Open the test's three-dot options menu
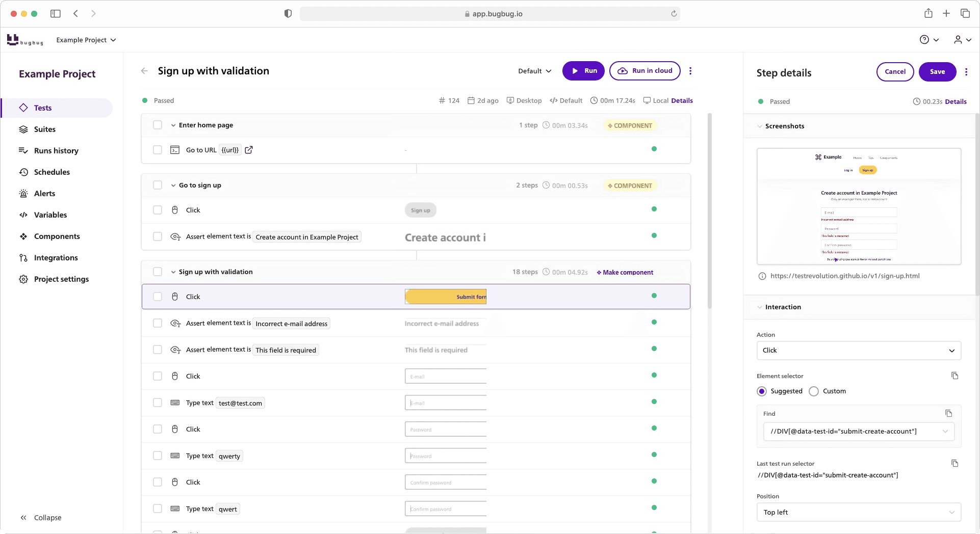Image resolution: width=980 pixels, height=534 pixels. click(690, 71)
